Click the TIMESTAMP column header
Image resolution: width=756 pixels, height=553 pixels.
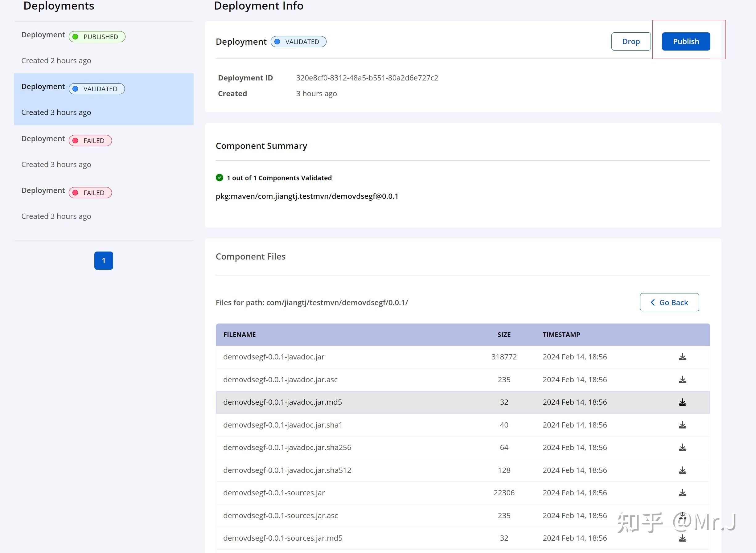pyautogui.click(x=561, y=334)
